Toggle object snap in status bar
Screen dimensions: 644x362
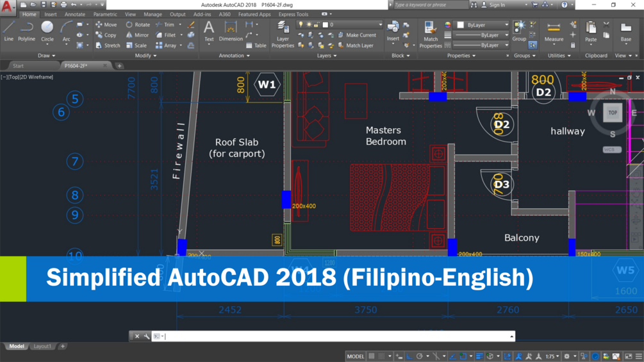coord(463,356)
